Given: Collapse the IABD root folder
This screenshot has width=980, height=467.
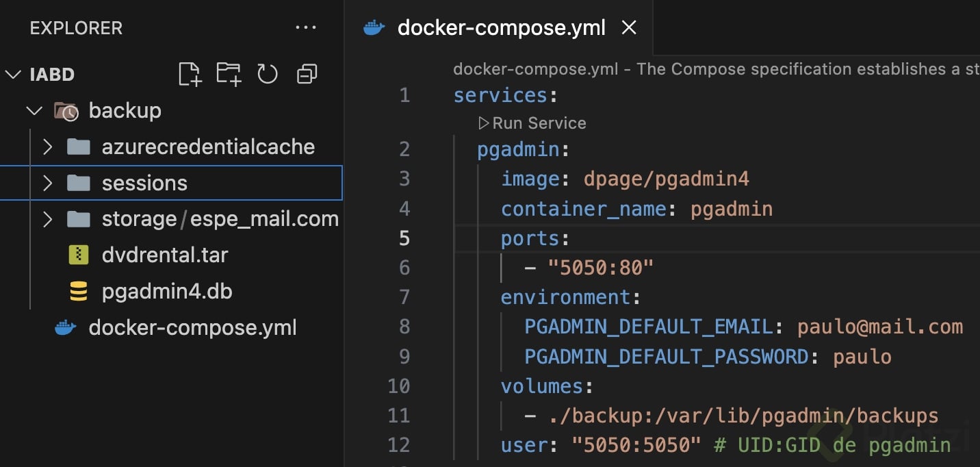Looking at the screenshot, I should [x=13, y=74].
